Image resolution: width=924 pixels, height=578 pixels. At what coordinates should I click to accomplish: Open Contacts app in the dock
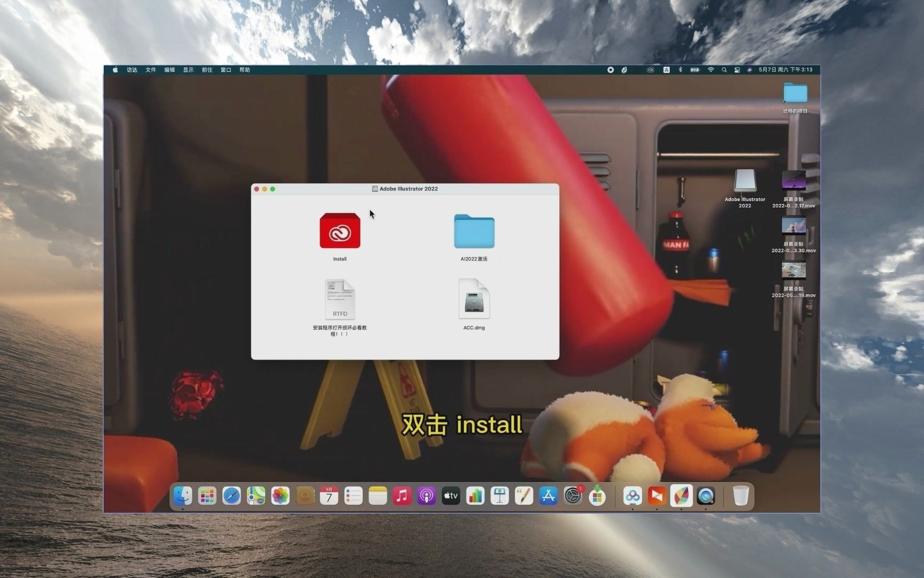[x=305, y=496]
